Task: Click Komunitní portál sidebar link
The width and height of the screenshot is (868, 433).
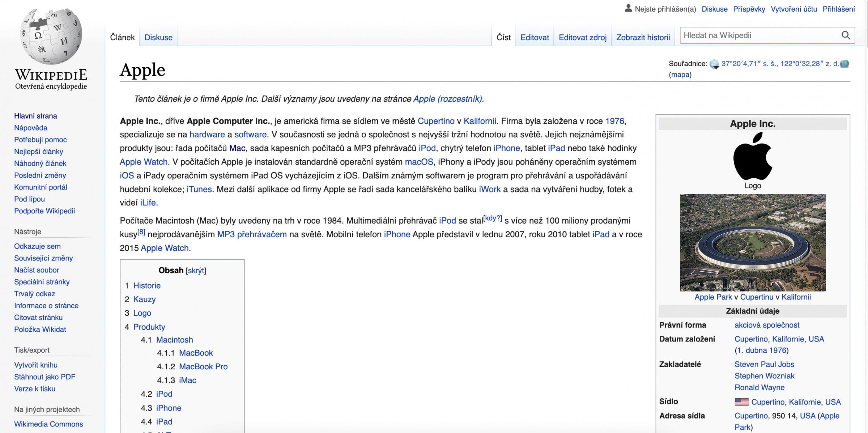Action: click(x=41, y=187)
